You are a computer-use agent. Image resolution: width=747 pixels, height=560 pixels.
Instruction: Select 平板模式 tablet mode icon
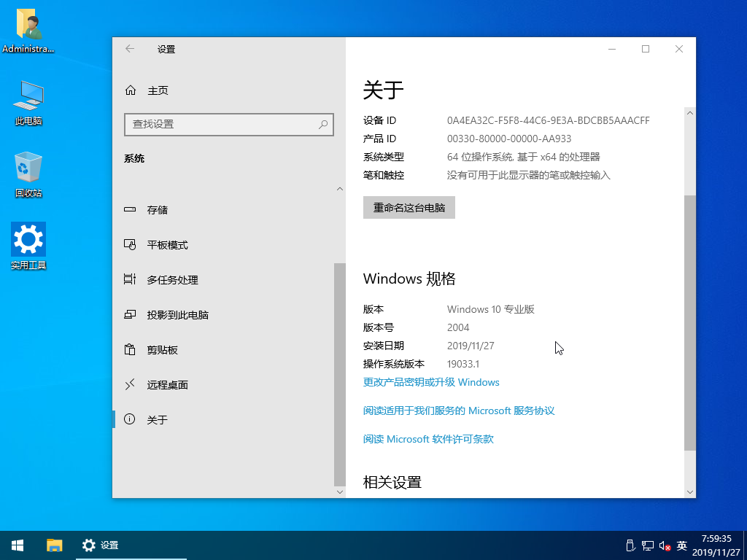(x=130, y=244)
